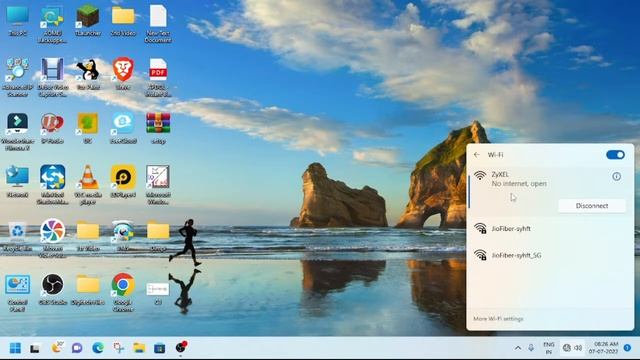Viewport: 640px width, 360px height.
Task: Open the Control Panel desktop icon
Action: [18, 292]
